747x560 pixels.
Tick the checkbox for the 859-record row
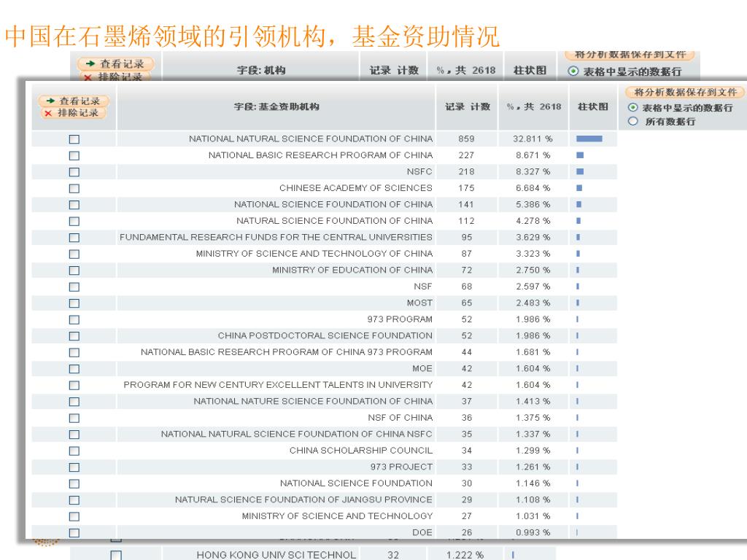(x=74, y=139)
